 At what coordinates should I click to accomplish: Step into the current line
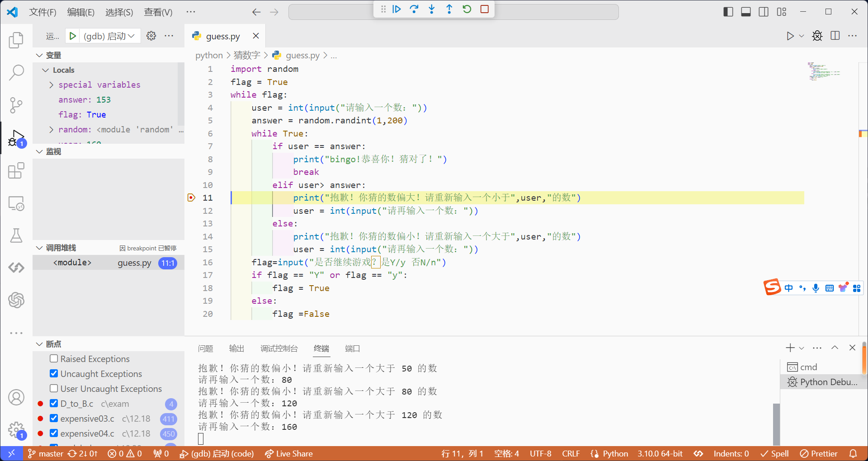(x=432, y=9)
